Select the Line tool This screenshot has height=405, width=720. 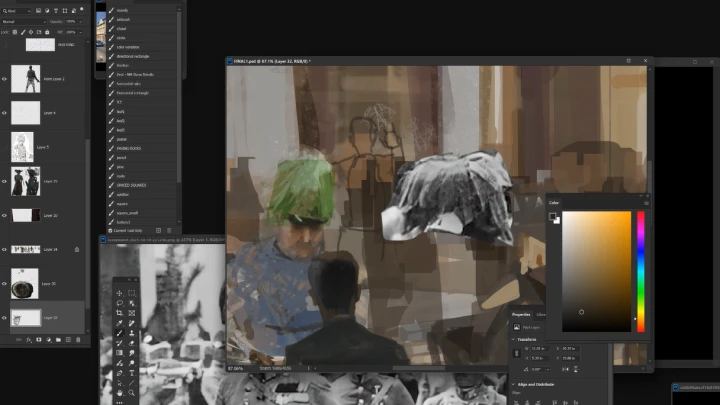click(x=132, y=383)
